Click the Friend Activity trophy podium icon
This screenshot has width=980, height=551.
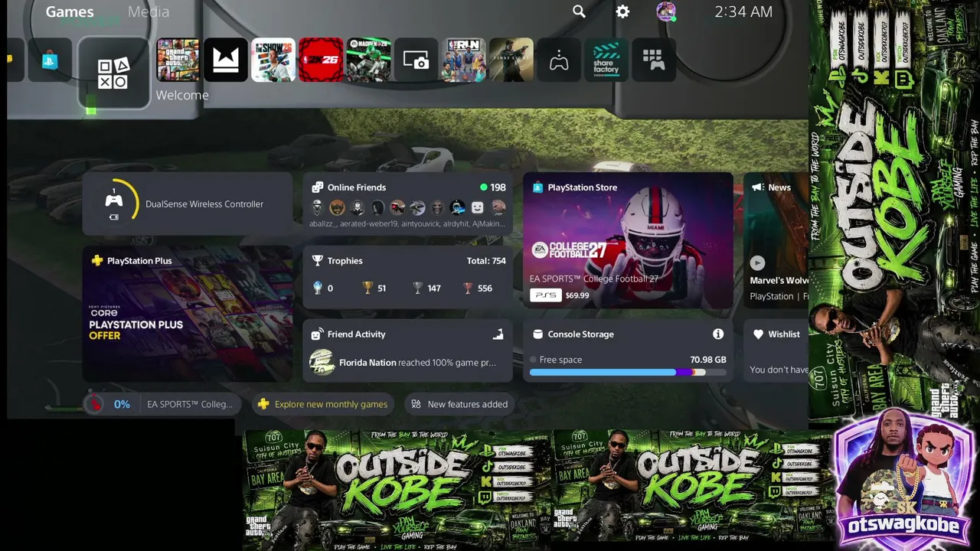(x=498, y=334)
